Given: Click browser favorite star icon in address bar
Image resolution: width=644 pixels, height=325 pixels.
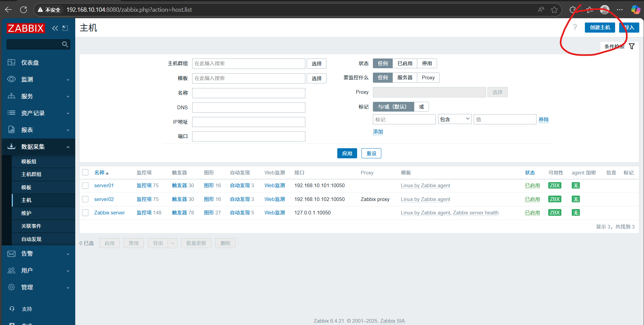Looking at the screenshot, I should click(x=554, y=10).
